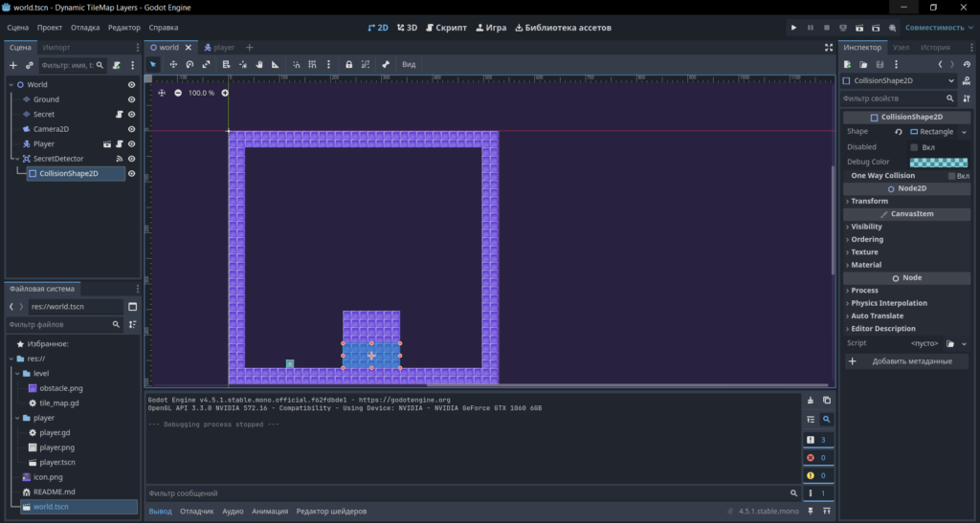Toggle warning messages filter in Output
The width and height of the screenshot is (980, 523).
818,475
